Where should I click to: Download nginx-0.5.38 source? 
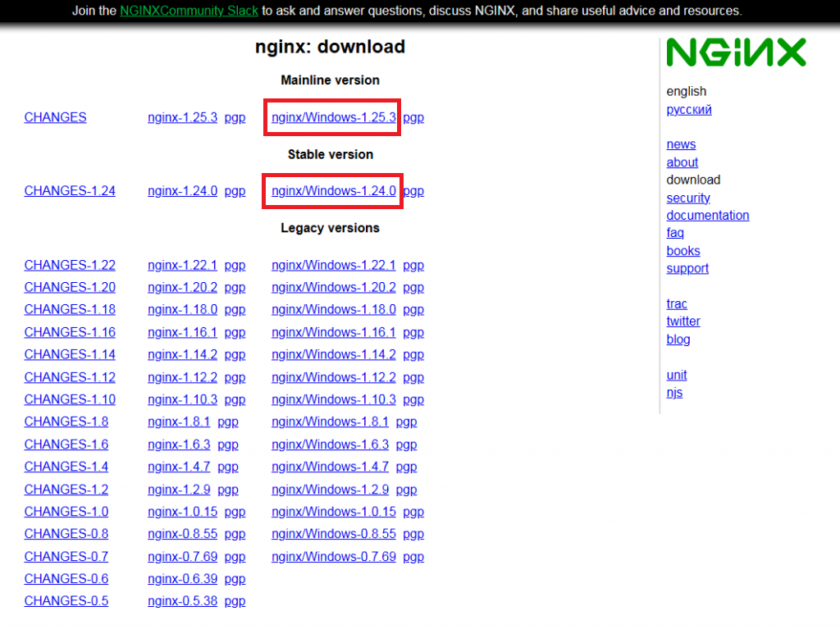183,601
